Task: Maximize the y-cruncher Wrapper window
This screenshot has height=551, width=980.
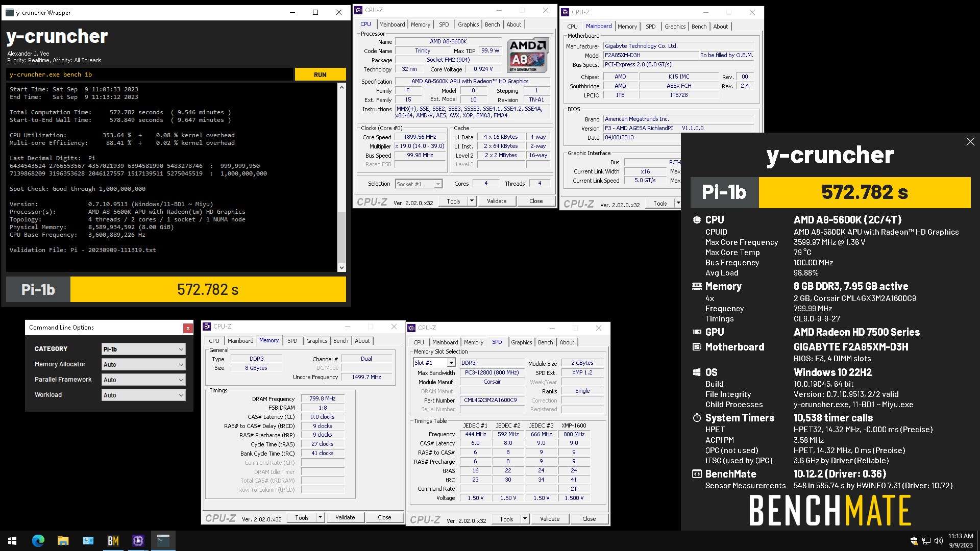Action: point(315,13)
